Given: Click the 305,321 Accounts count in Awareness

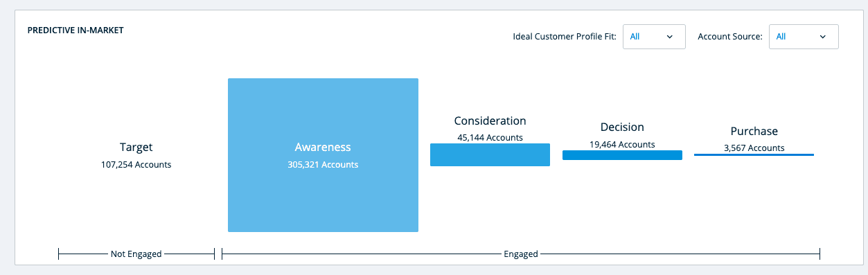Looking at the screenshot, I should (323, 165).
